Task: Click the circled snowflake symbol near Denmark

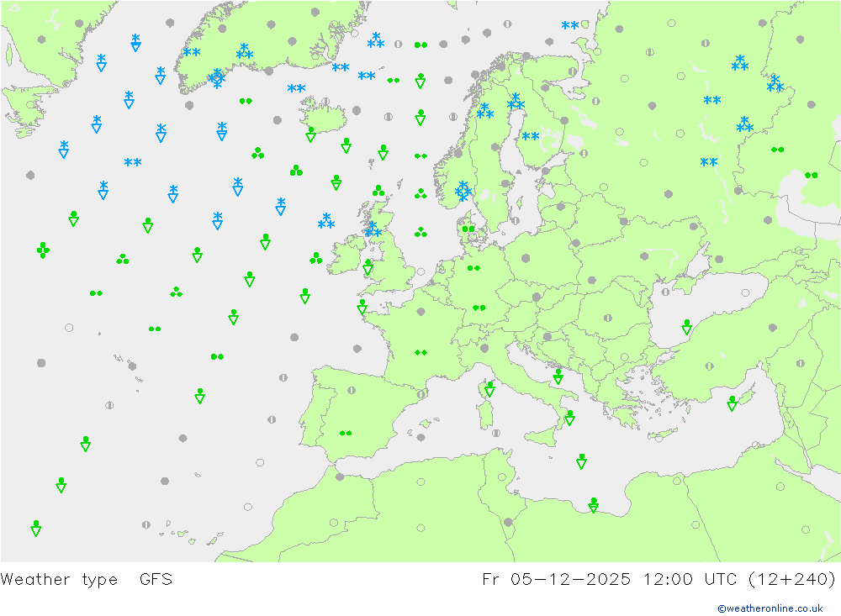Action: tap(463, 192)
